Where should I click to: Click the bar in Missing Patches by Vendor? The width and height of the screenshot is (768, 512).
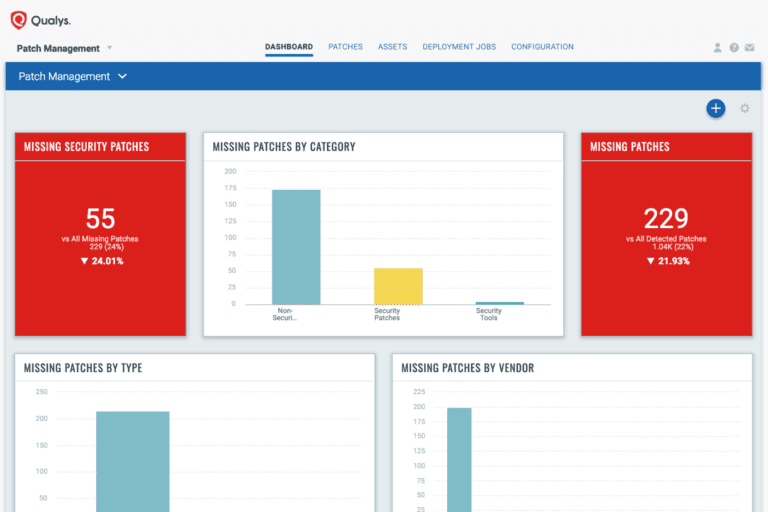click(459, 460)
